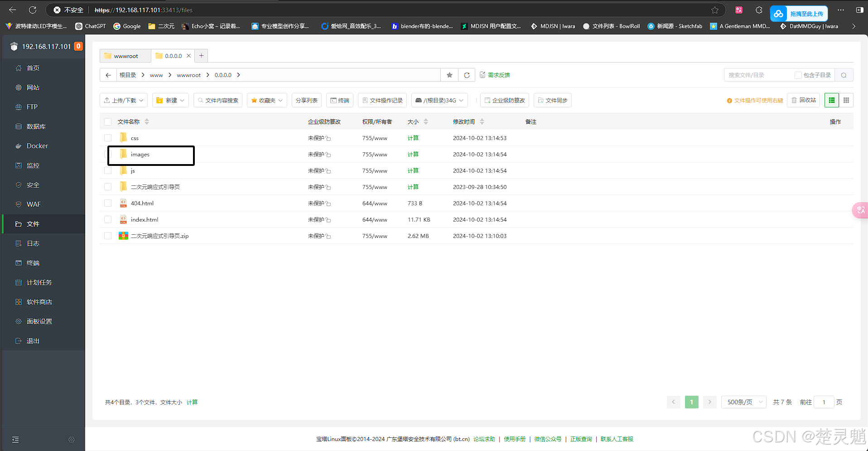This screenshot has height=451, width=868.
Task: Click the 面板设置 gear icon in sidebar
Action: 19,321
